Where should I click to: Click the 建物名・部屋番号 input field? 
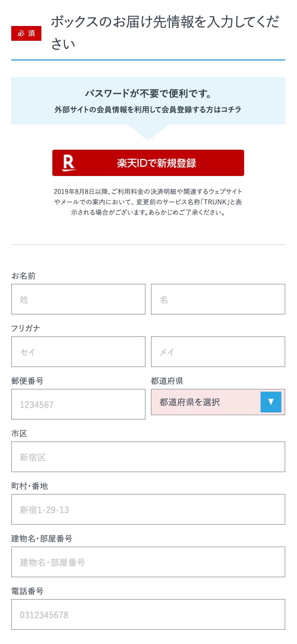point(148,562)
